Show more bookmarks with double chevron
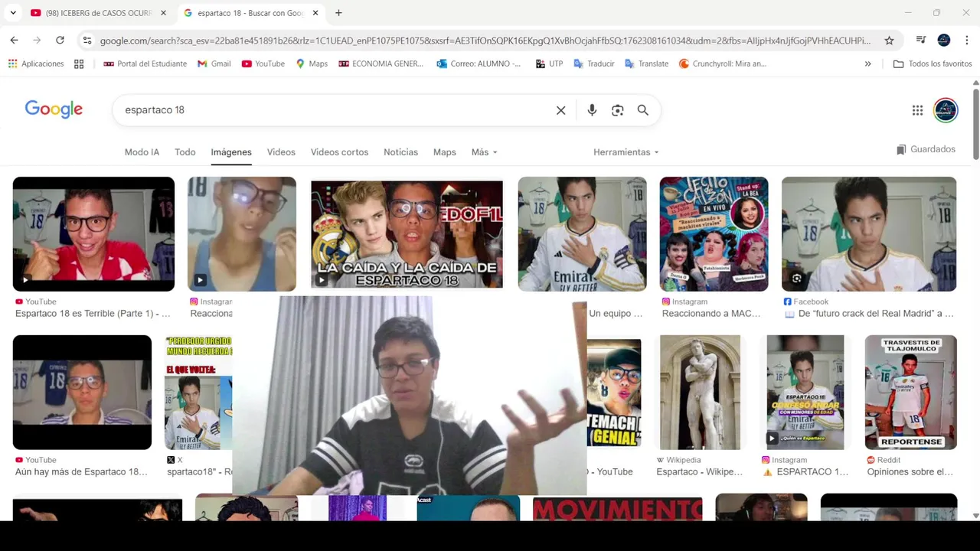 click(x=867, y=64)
